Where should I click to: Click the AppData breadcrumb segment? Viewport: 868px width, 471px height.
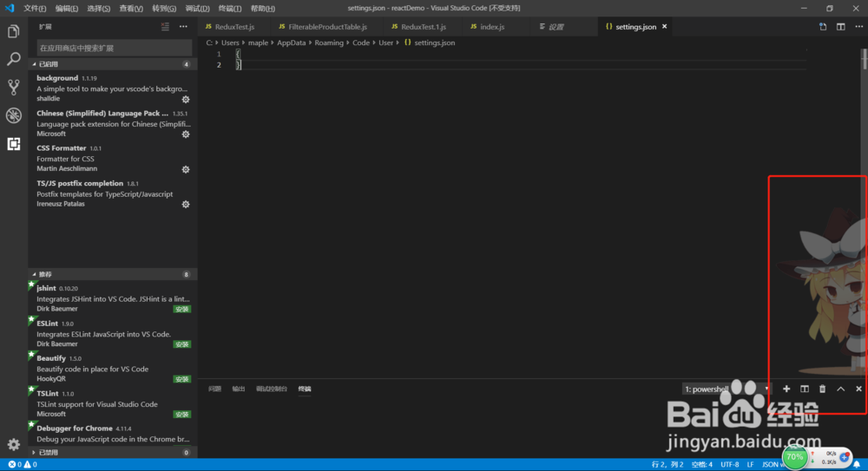point(291,43)
